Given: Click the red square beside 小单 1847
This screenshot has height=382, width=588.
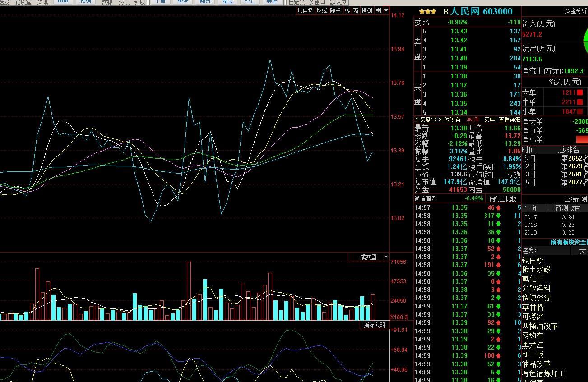Looking at the screenshot, I should pos(580,111).
